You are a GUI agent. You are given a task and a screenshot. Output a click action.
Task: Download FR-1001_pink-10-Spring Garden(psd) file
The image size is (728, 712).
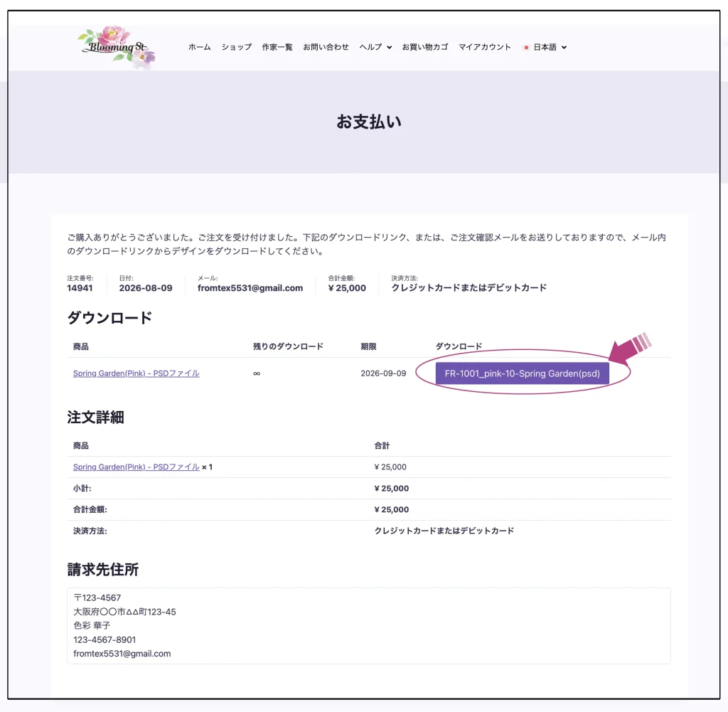click(x=522, y=373)
